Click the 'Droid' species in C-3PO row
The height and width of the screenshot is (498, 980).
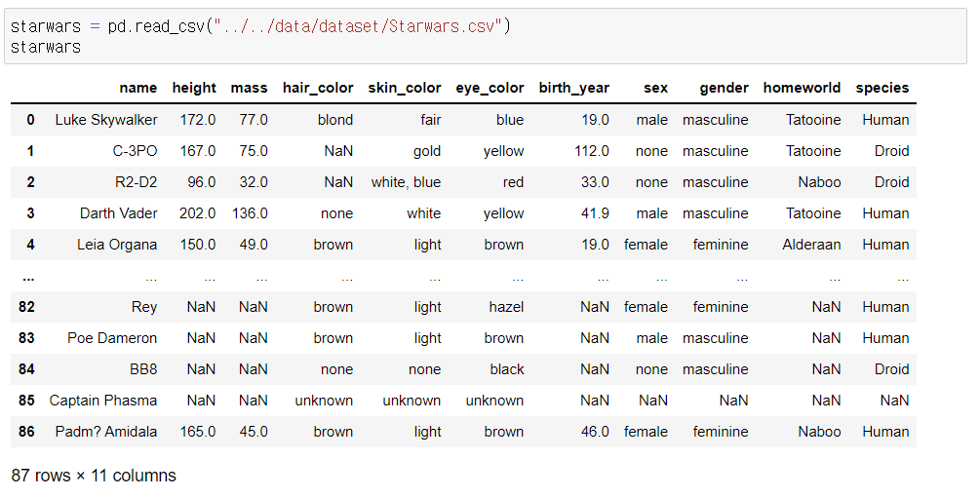pos(892,151)
